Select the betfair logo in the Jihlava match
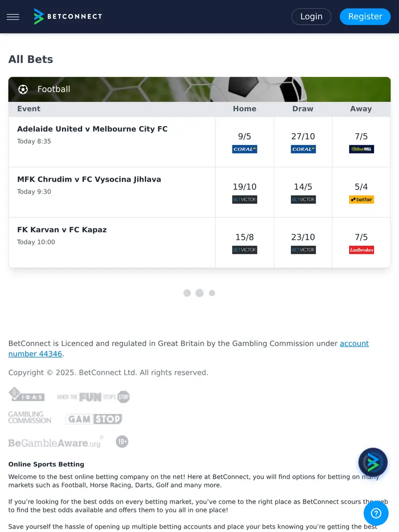This screenshot has height=532, width=399. [x=361, y=199]
